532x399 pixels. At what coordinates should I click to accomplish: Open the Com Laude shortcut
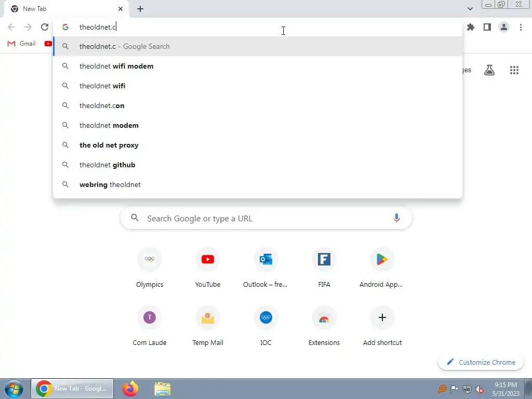[x=150, y=326]
